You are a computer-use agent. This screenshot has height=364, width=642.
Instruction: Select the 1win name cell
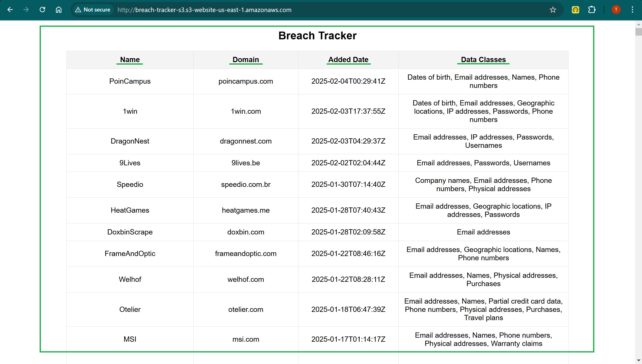(130, 111)
